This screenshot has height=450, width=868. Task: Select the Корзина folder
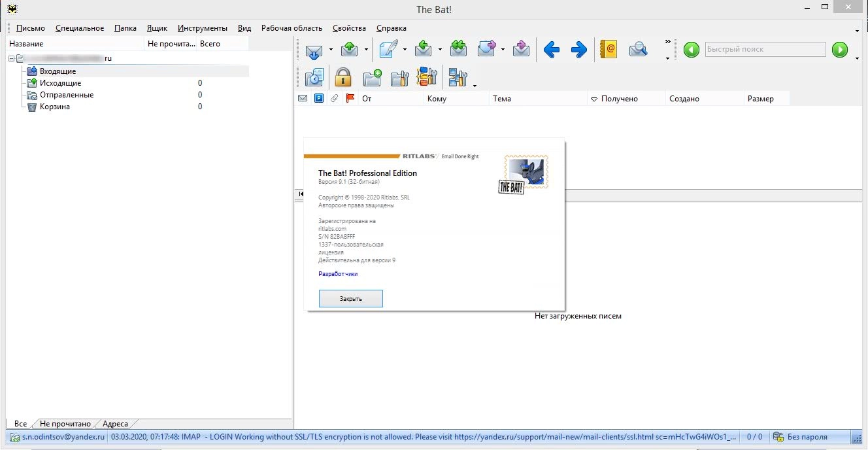[55, 107]
